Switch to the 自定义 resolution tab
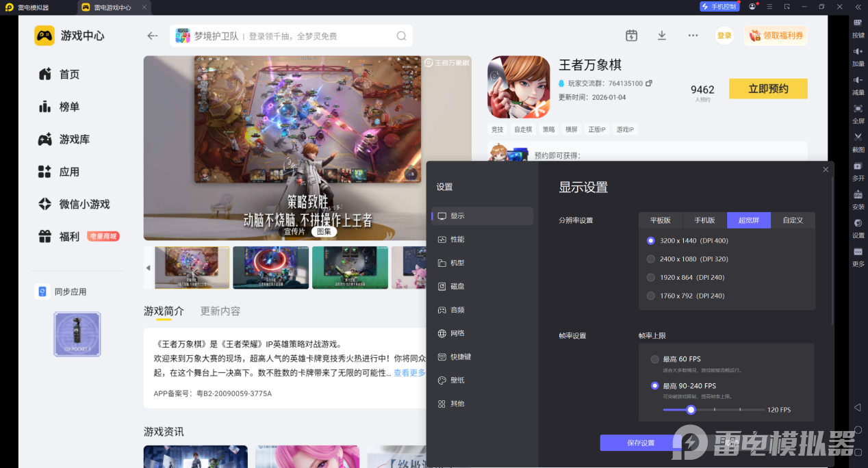The height and width of the screenshot is (468, 868). tap(793, 220)
